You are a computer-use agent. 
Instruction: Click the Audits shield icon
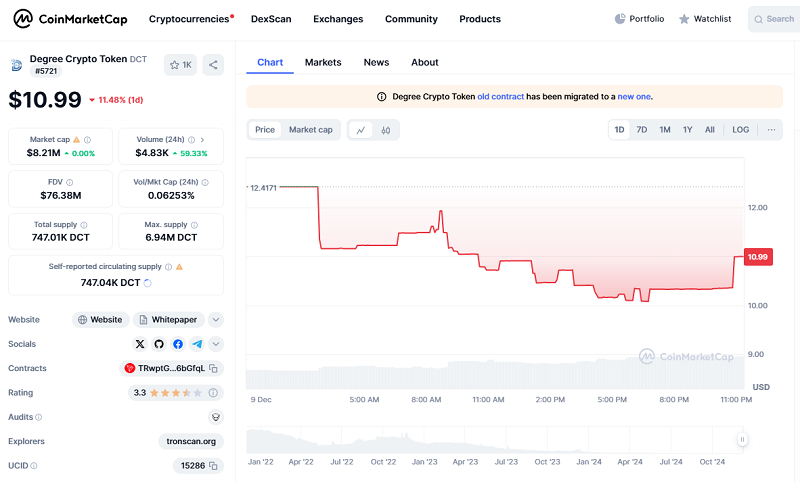pyautogui.click(x=216, y=417)
